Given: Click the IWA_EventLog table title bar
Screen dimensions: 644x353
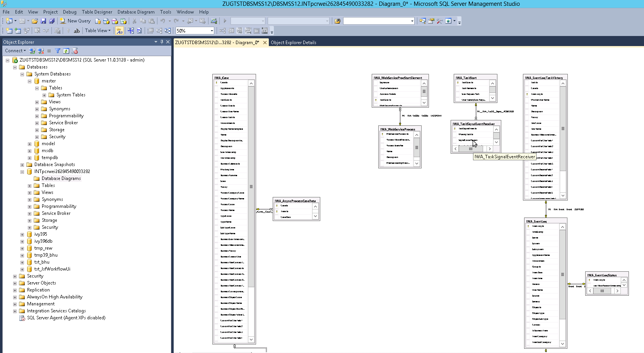Looking at the screenshot, I should pyautogui.click(x=546, y=221).
